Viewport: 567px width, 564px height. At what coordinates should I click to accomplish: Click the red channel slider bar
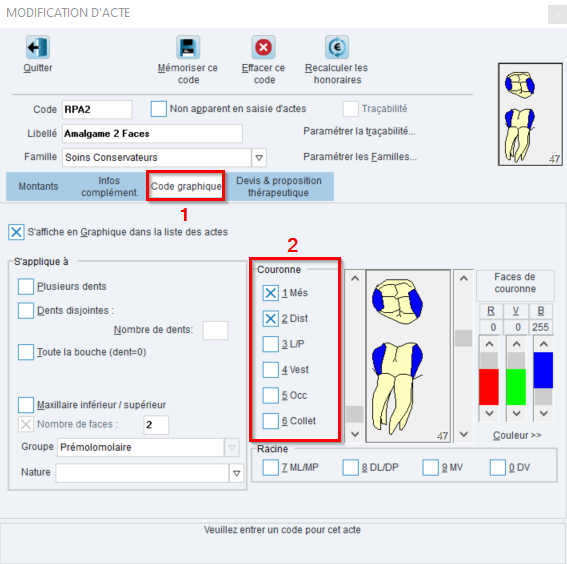click(489, 387)
